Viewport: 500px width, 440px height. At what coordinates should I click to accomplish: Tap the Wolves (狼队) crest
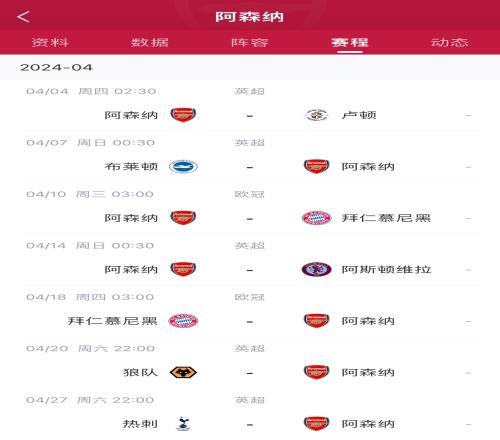pos(183,372)
